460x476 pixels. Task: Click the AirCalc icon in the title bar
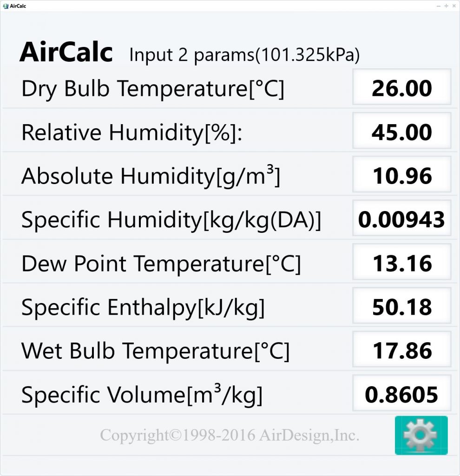[x=7, y=6]
